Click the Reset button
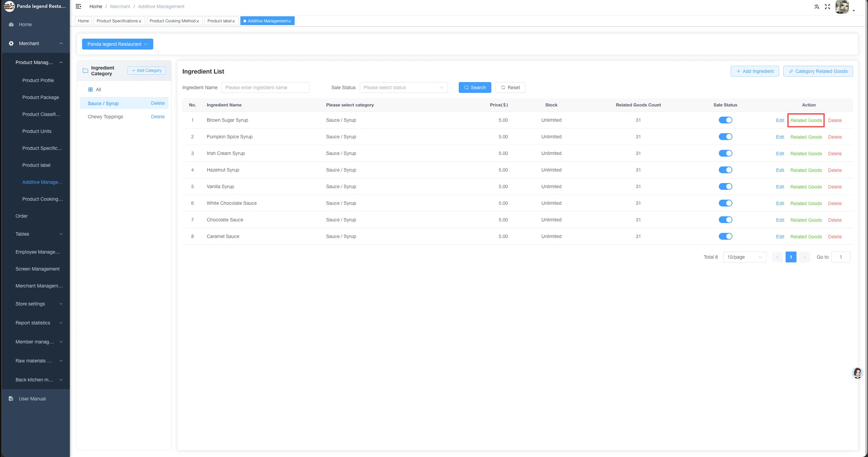868x457 pixels. [510, 87]
